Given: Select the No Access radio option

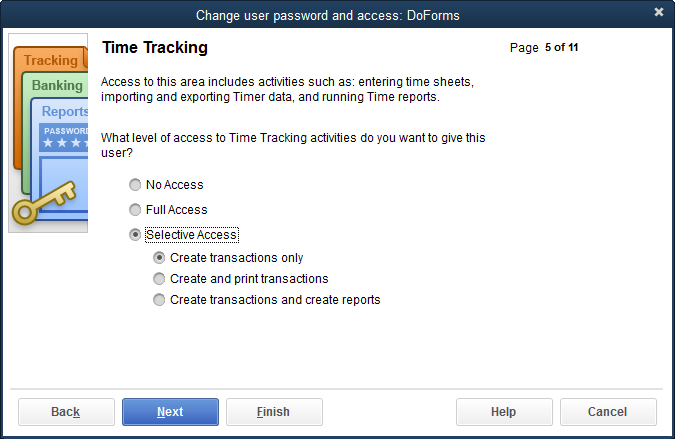Looking at the screenshot, I should (x=135, y=185).
